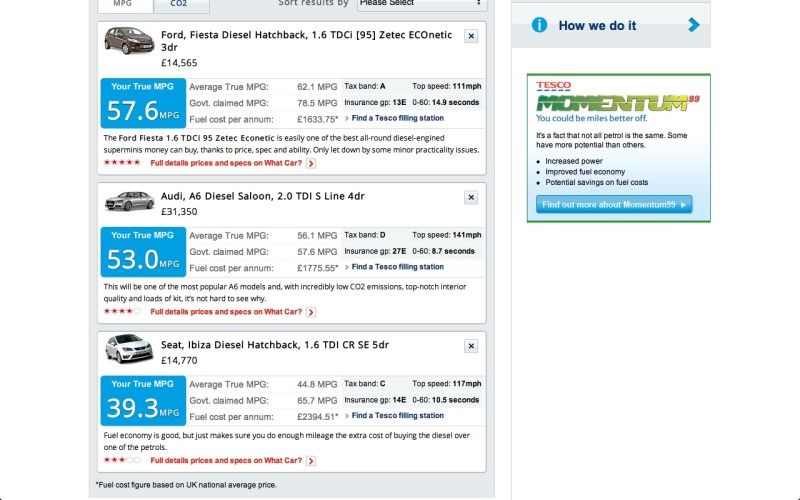The image size is (800, 500).
Task: Find a Tesco filling station for Audi A6
Action: (x=397, y=267)
